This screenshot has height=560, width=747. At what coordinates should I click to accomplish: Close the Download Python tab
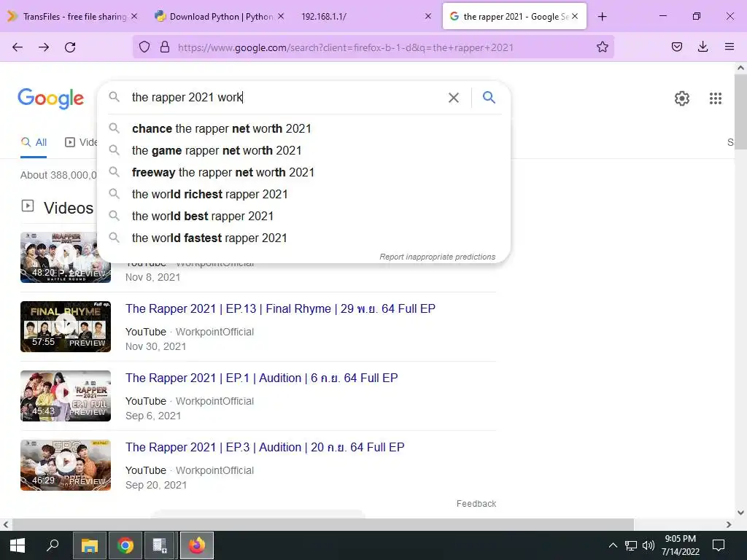click(x=281, y=17)
